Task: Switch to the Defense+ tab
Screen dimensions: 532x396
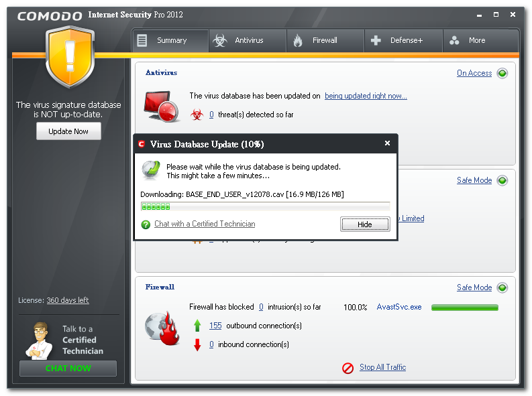Action: tap(403, 41)
